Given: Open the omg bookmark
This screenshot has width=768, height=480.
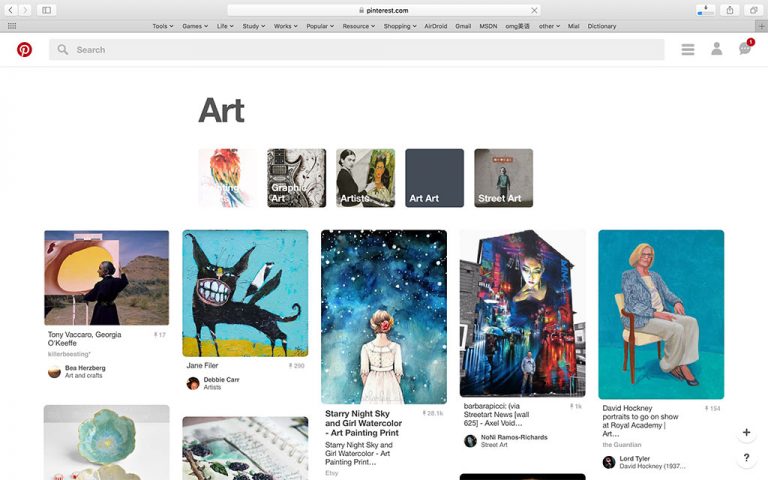Looking at the screenshot, I should tap(517, 26).
